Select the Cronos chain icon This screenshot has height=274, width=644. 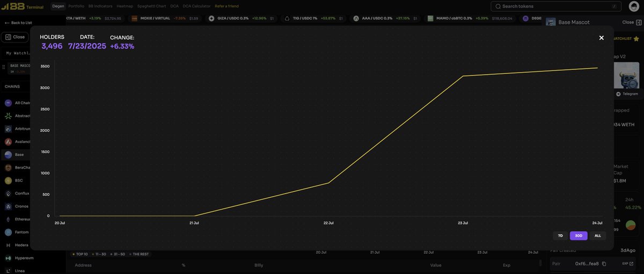(x=8, y=206)
